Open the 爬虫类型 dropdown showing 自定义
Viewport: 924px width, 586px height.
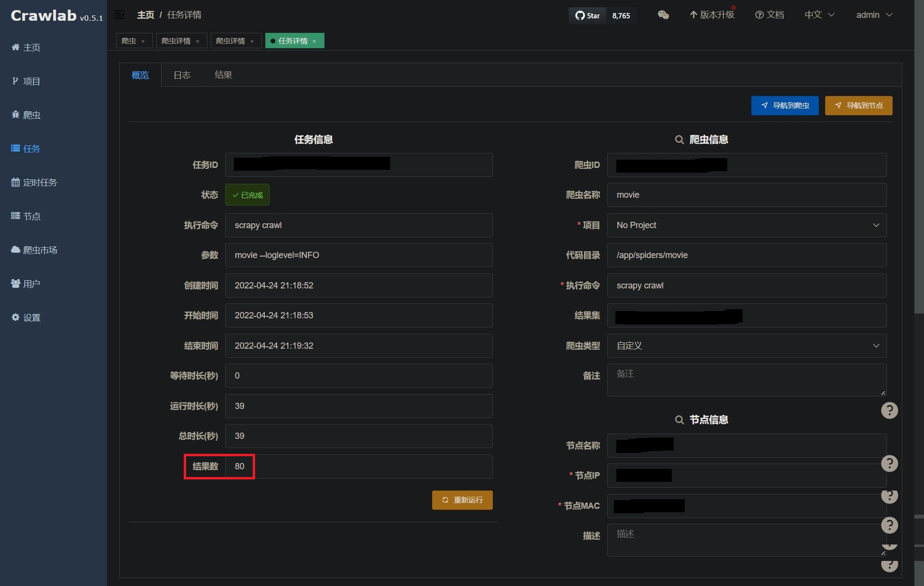click(x=747, y=345)
